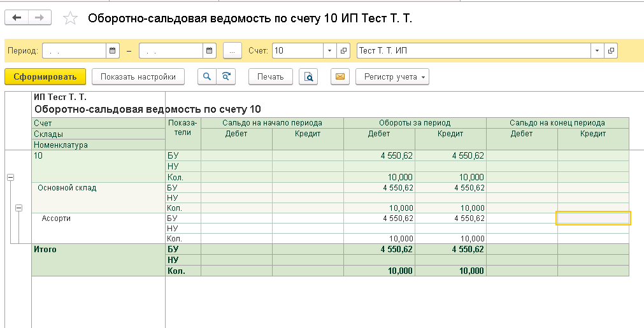The width and height of the screenshot is (644, 328).
Task: Open the account 10 form icon
Action: pyautogui.click(x=343, y=51)
